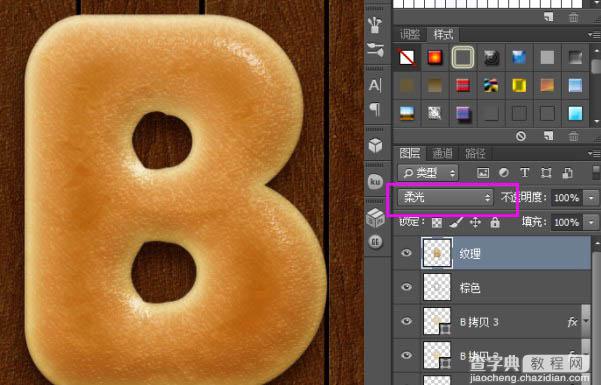Open the Styles panel flyout menu
Viewport: 601px width, 385px height.
click(594, 35)
